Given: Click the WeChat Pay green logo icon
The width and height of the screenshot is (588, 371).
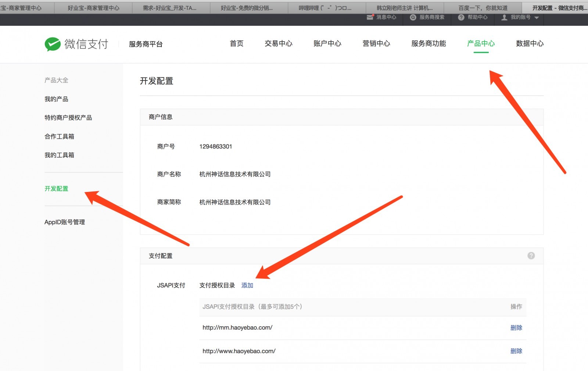Looking at the screenshot, I should 53,44.
